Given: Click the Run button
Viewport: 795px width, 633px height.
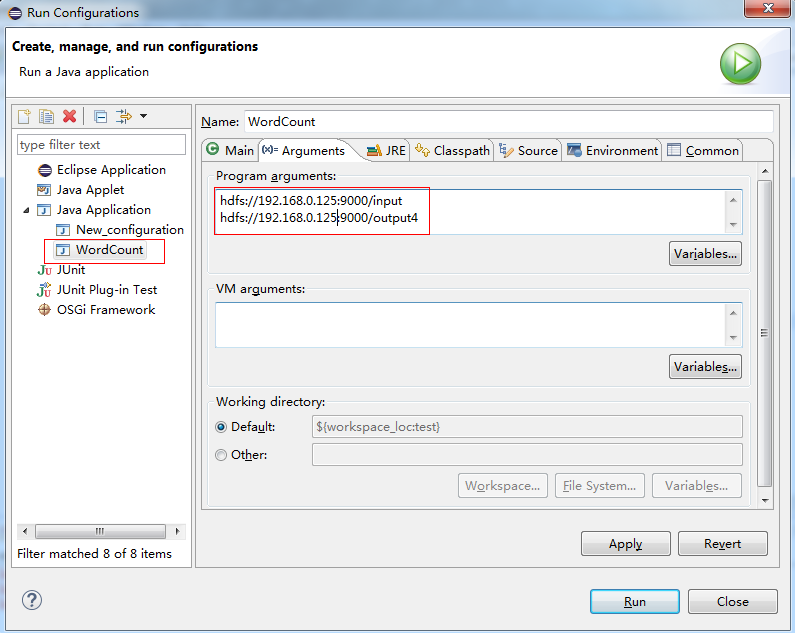Looking at the screenshot, I should (635, 602).
